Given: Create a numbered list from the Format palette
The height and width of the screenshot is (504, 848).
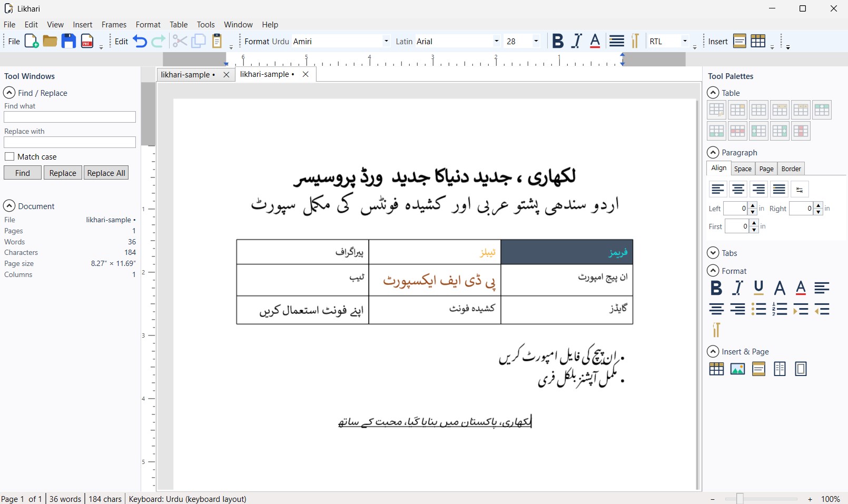Looking at the screenshot, I should [x=780, y=309].
